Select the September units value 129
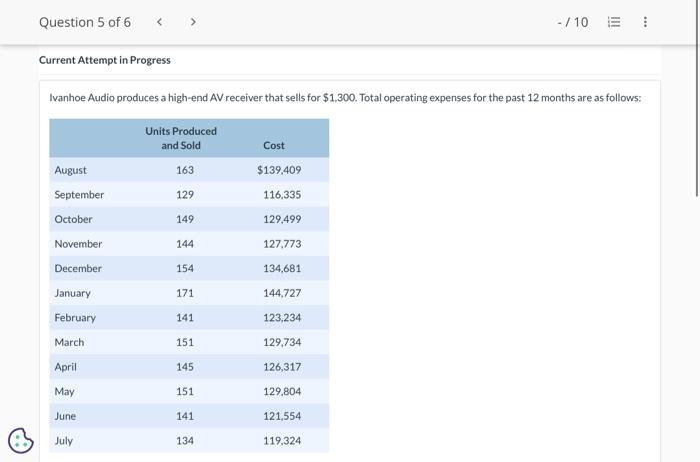This screenshot has width=700, height=462. click(185, 195)
